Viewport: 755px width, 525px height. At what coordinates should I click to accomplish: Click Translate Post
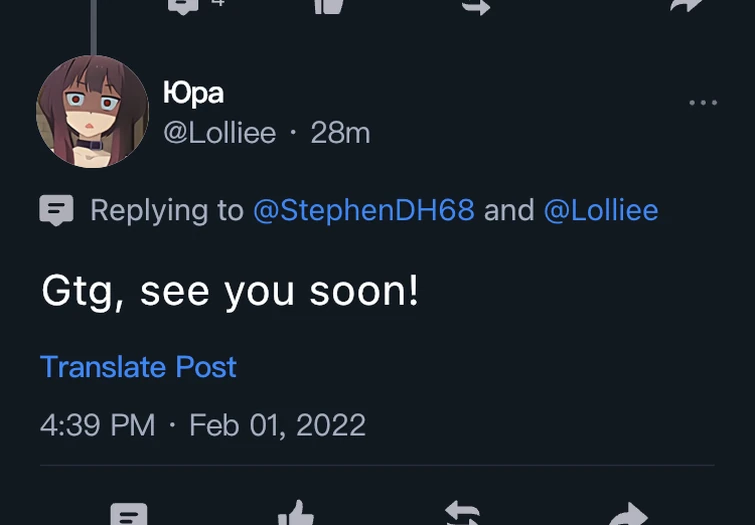click(x=138, y=367)
